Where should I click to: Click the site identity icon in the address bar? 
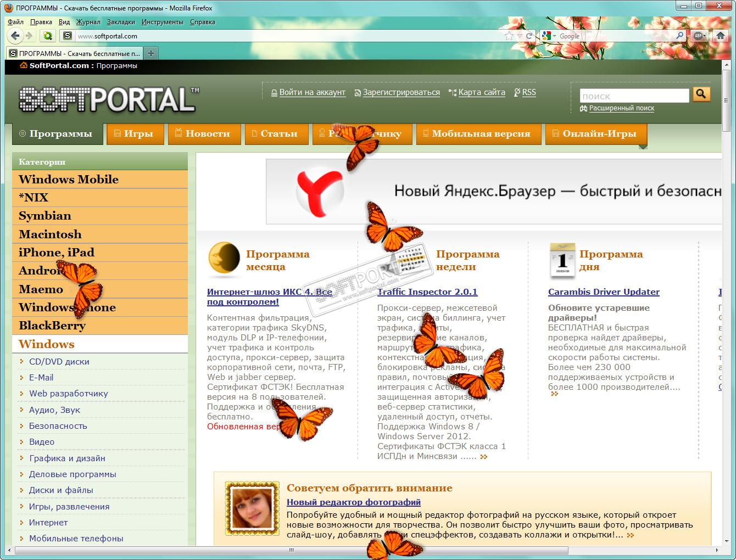(67, 36)
